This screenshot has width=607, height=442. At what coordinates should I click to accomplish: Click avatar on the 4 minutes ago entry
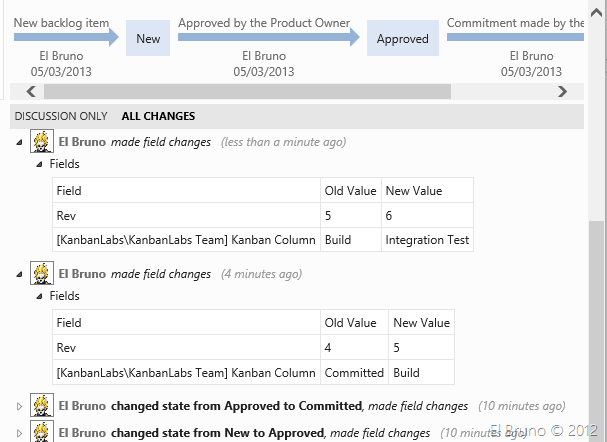[x=41, y=274]
